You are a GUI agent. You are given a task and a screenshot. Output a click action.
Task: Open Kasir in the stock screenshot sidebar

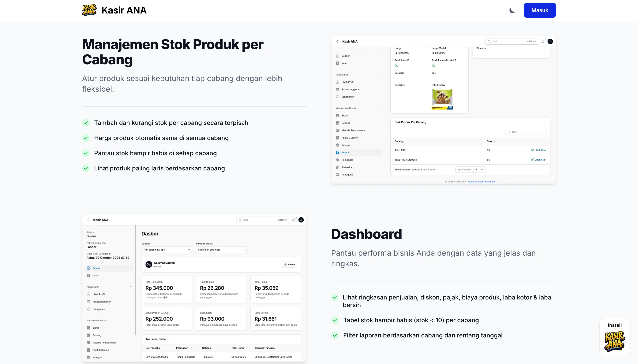(x=344, y=63)
